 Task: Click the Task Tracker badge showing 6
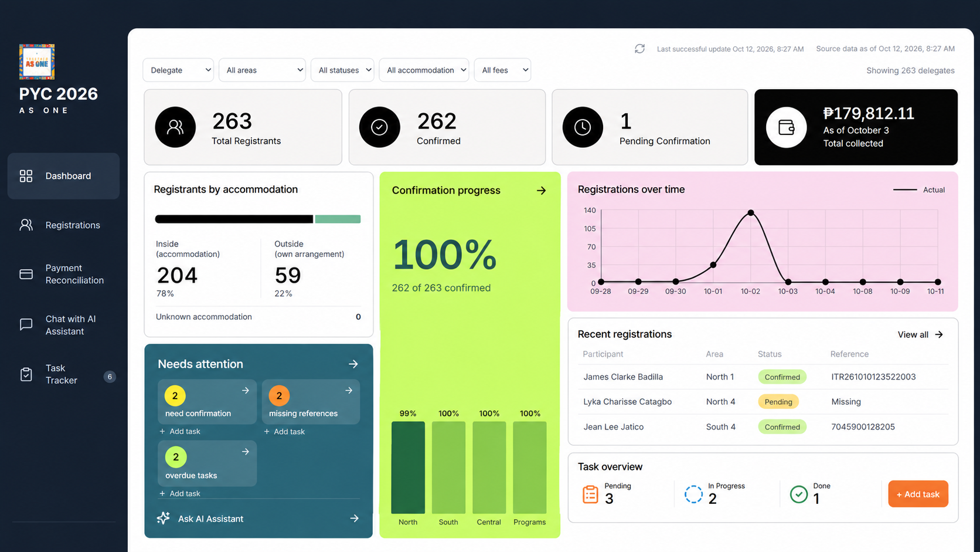point(110,377)
